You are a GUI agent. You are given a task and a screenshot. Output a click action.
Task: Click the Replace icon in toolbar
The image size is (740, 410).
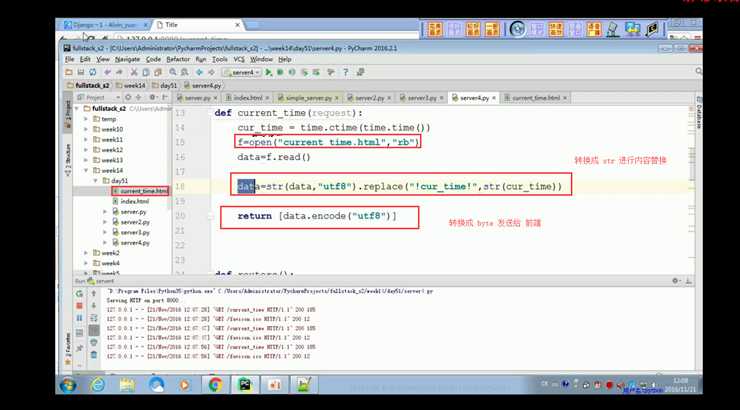(x=185, y=72)
